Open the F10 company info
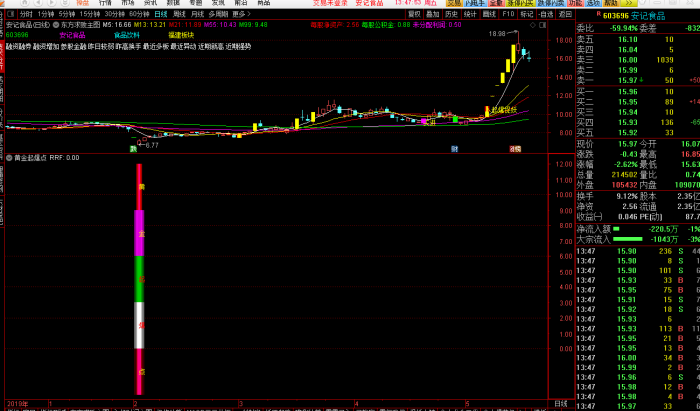 click(508, 15)
